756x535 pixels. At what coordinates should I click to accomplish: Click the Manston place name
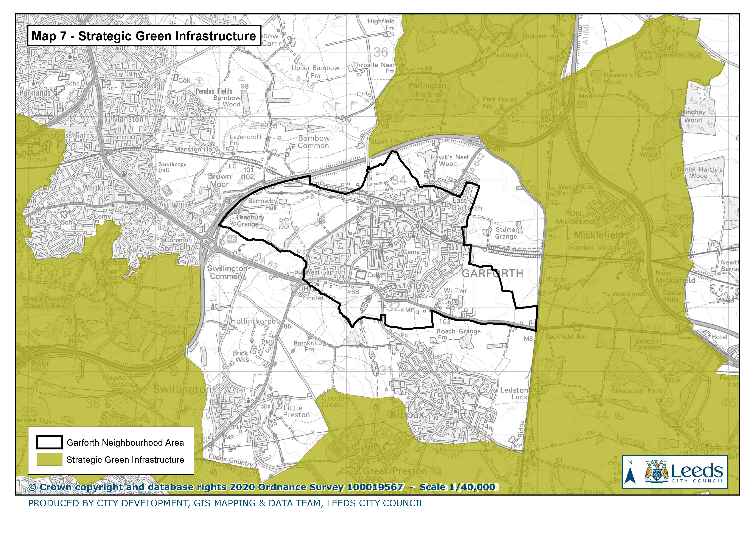128,119
